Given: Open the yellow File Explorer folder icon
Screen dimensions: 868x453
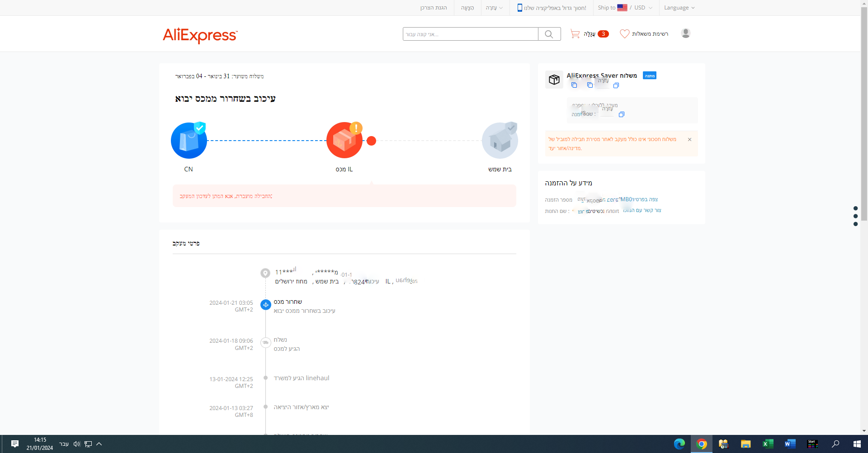Looking at the screenshot, I should coord(746,444).
